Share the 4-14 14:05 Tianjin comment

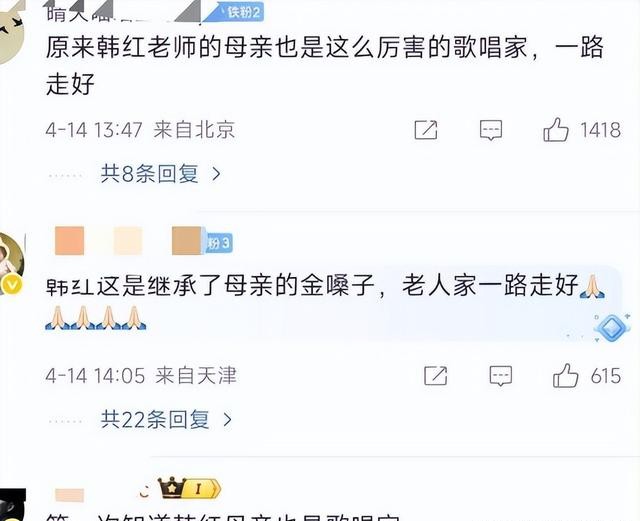(436, 376)
